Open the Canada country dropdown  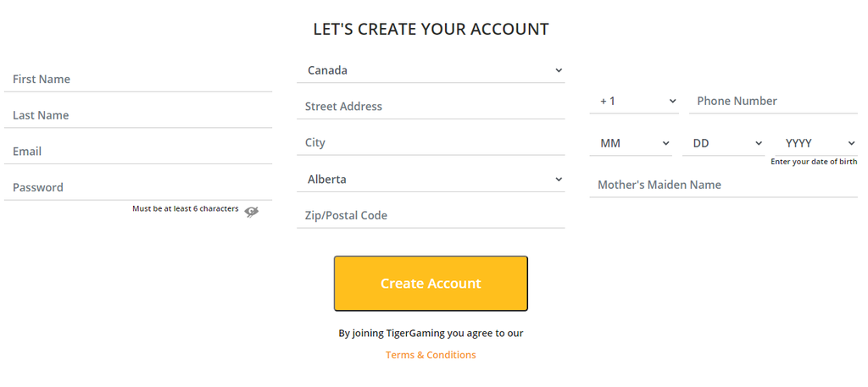tap(431, 70)
